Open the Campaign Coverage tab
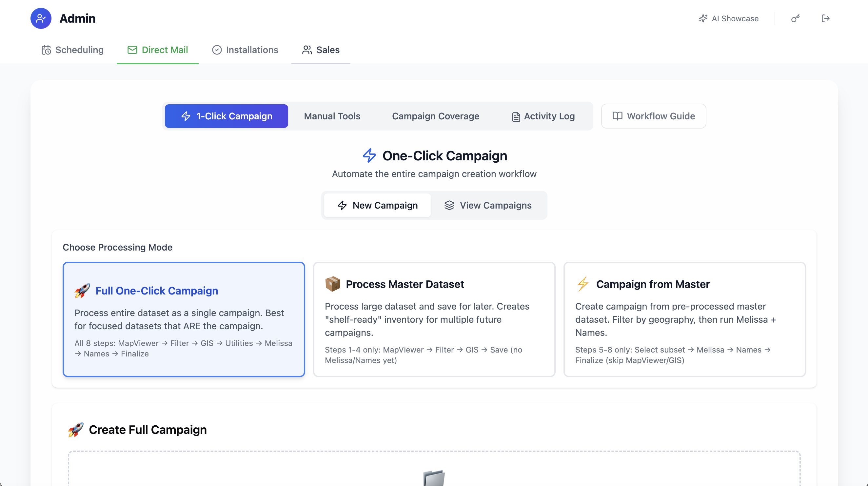The height and width of the screenshot is (486, 868). tap(435, 116)
